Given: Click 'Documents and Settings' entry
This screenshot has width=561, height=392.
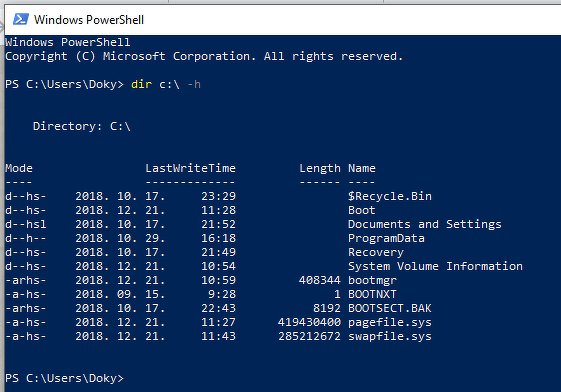Looking at the screenshot, I should (x=425, y=224).
